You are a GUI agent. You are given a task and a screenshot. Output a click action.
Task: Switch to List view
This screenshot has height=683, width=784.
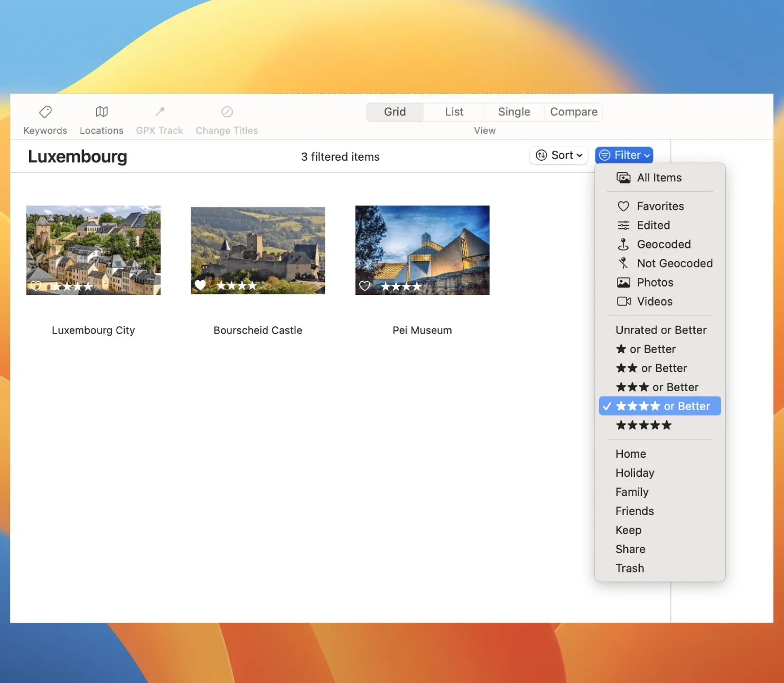454,112
